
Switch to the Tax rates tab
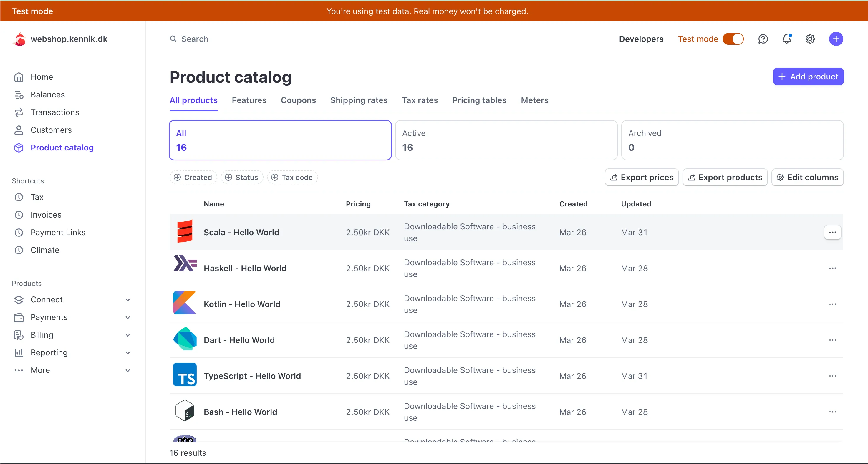pyautogui.click(x=420, y=100)
